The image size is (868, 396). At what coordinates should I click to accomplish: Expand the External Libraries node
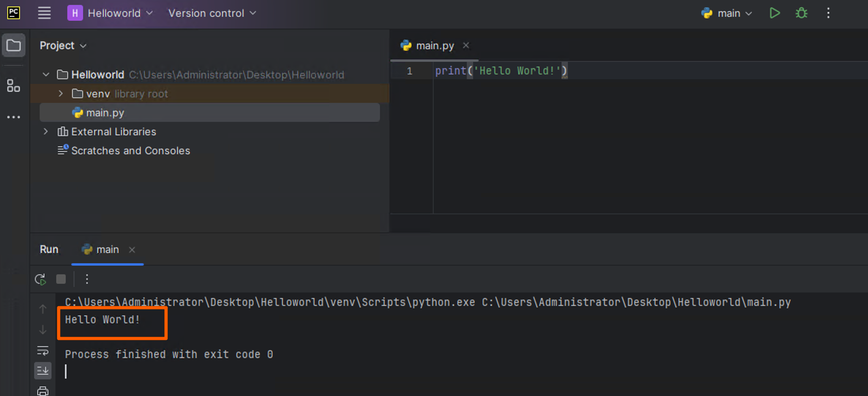point(46,132)
